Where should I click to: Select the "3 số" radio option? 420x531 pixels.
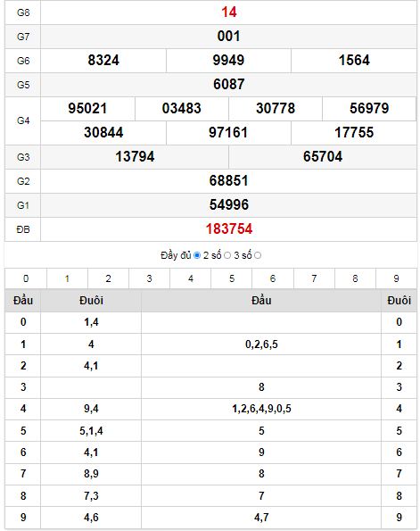point(258,255)
